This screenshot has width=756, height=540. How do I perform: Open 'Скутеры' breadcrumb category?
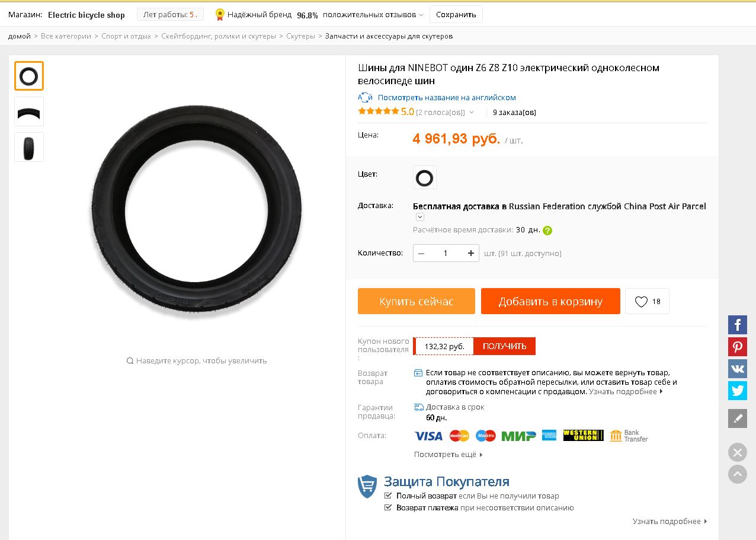[300, 36]
